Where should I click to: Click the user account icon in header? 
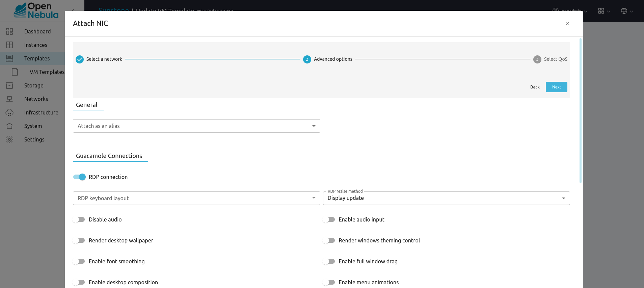coord(556,11)
